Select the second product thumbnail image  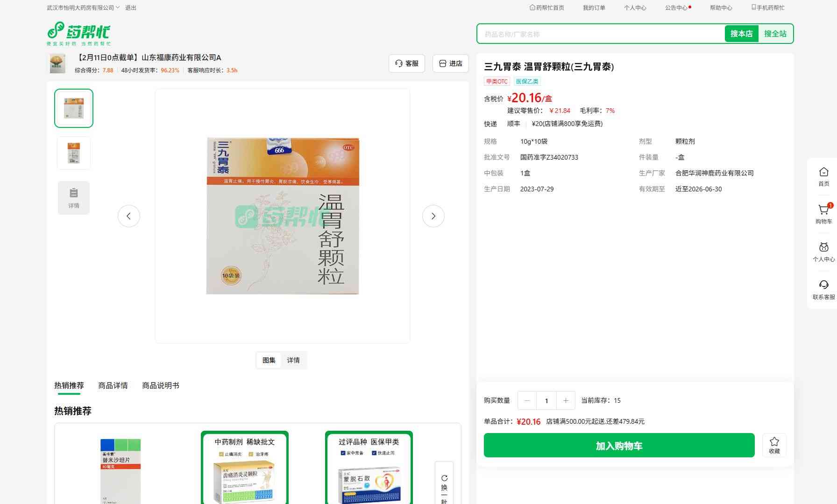74,153
